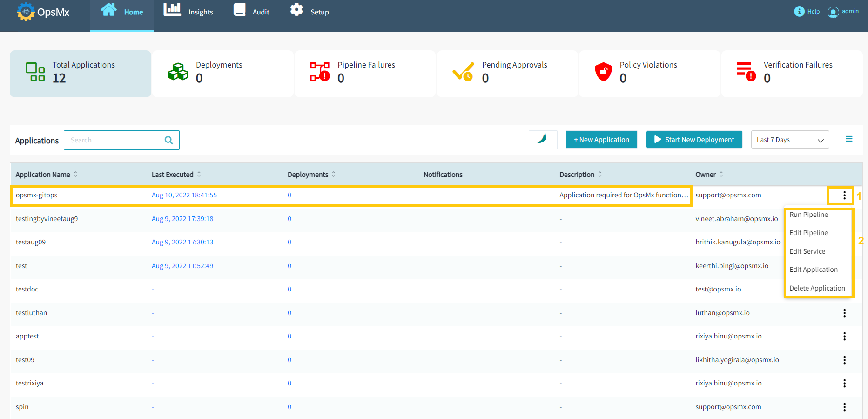Click the Deployments cube icon
The width and height of the screenshot is (868, 419).
pyautogui.click(x=178, y=72)
